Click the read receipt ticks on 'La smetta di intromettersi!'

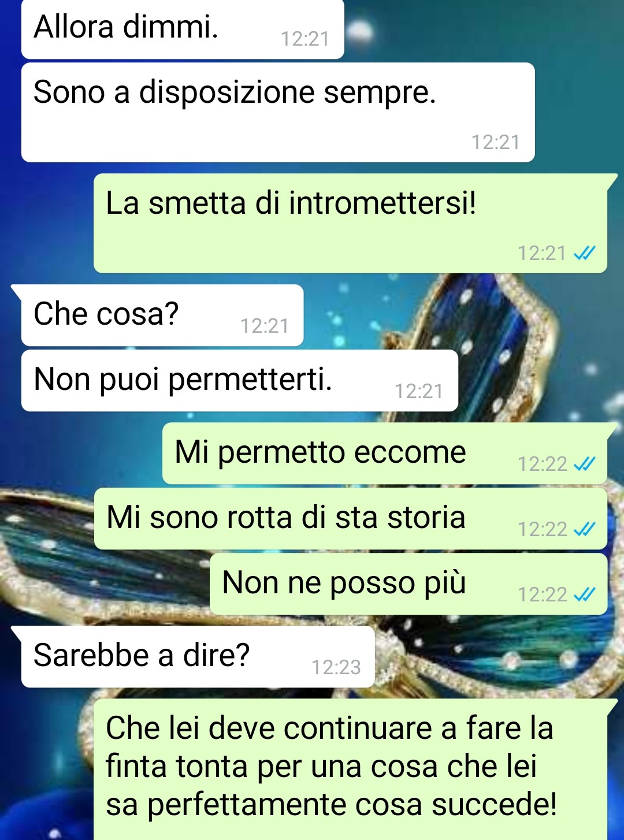tap(584, 253)
